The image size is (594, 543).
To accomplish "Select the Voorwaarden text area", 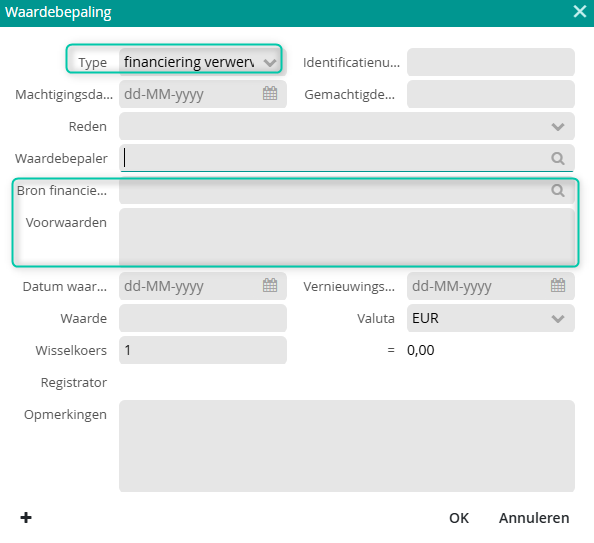I will pos(347,237).
